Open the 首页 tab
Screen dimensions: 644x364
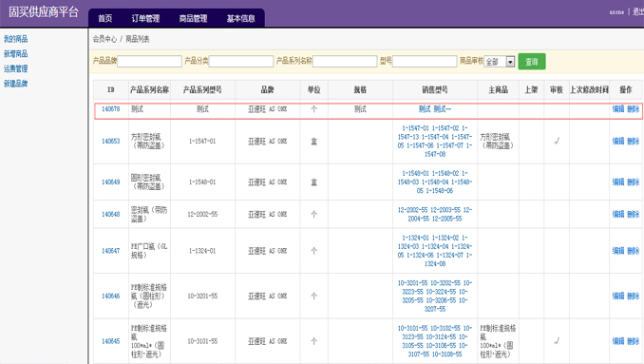tap(105, 18)
